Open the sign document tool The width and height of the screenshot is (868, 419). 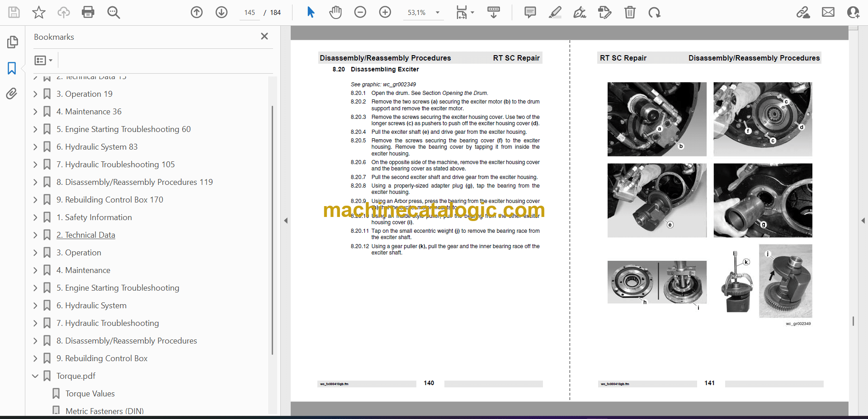coord(580,12)
